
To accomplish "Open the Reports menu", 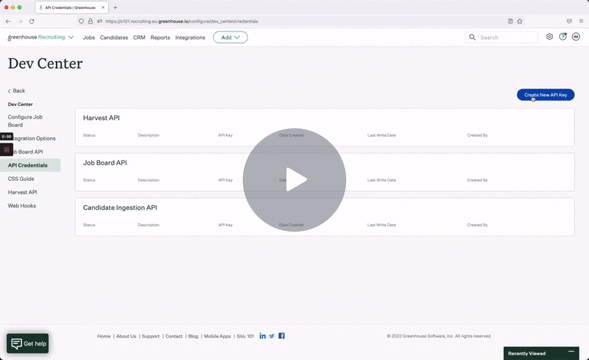I will [160, 38].
